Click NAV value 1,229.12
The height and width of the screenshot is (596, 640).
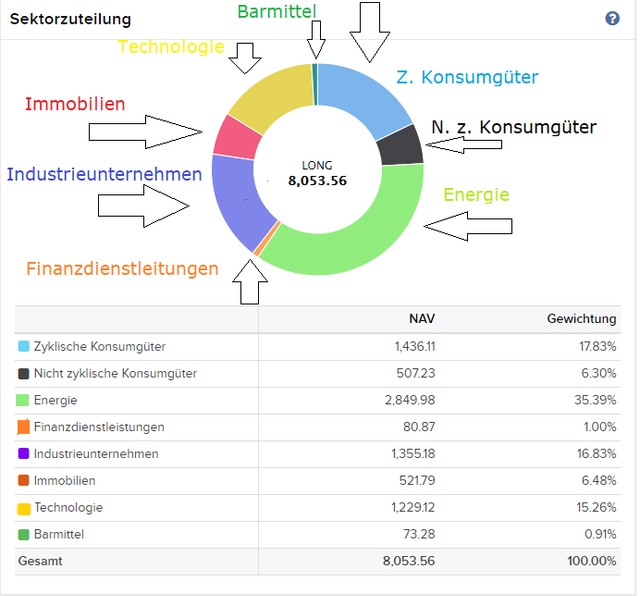point(413,507)
